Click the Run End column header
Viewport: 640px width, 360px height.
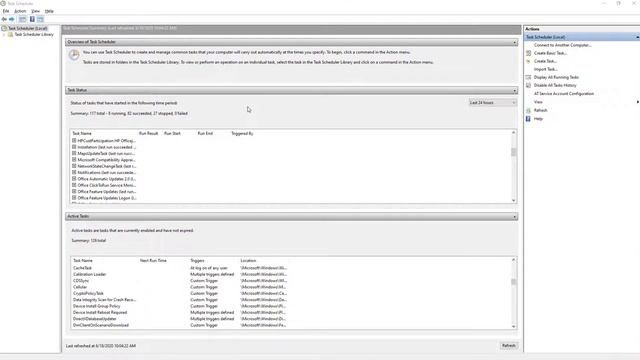[205, 133]
